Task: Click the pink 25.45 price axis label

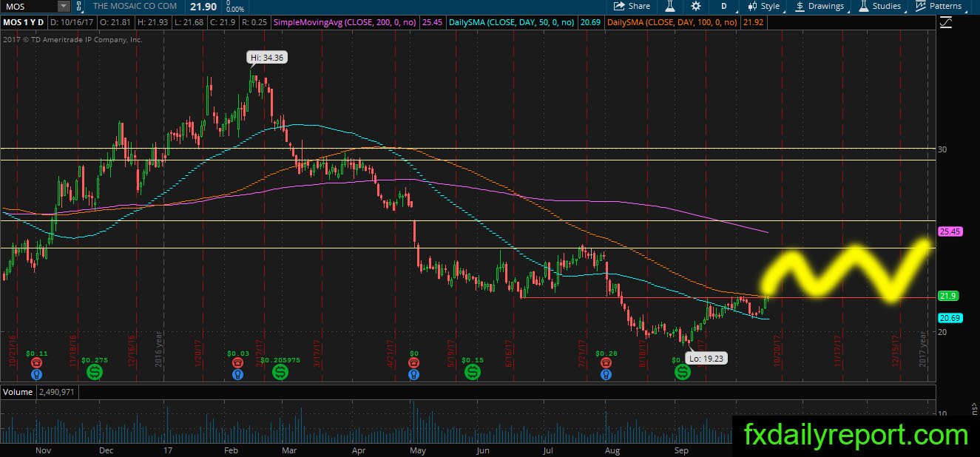Action: tap(949, 231)
